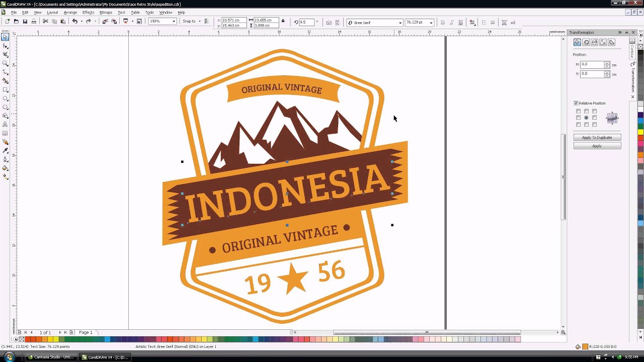
Task: Click the Cut scissors icon
Action: tap(45, 22)
